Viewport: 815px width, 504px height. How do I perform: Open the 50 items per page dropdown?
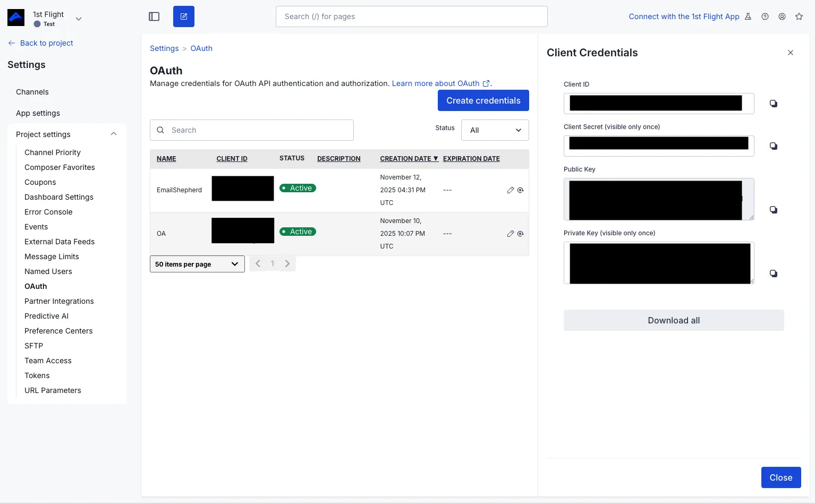(x=197, y=264)
